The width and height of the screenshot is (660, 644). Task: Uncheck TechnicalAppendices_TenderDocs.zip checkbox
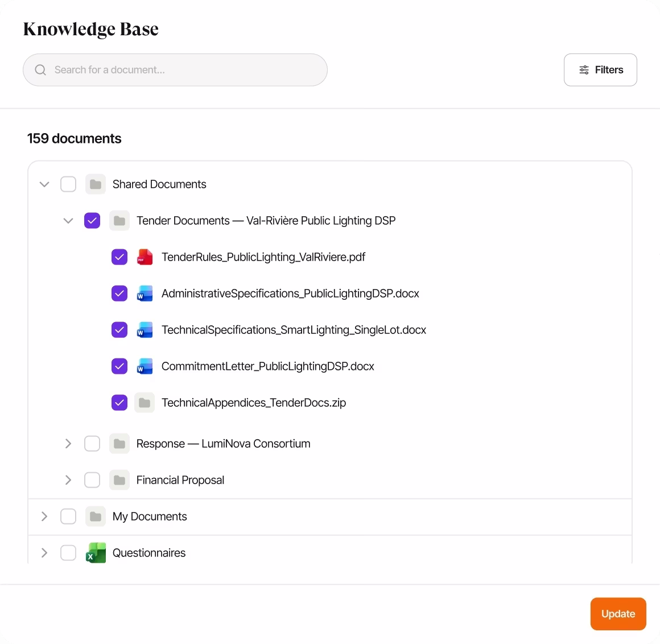coord(119,403)
